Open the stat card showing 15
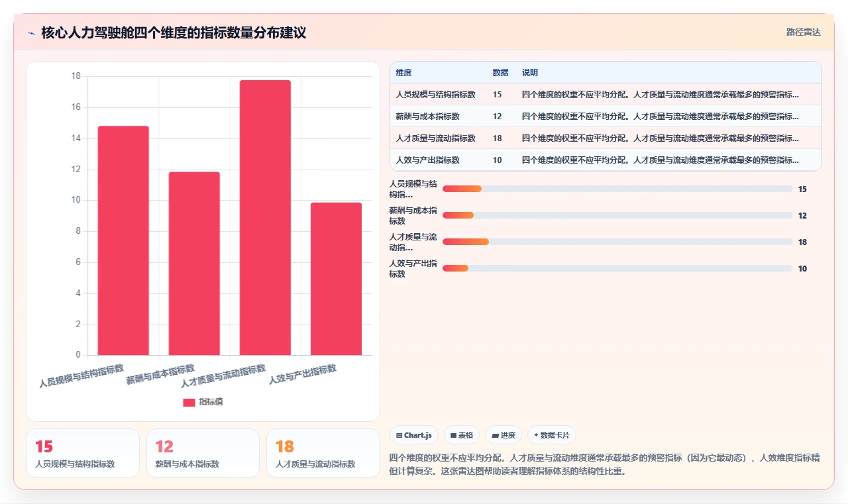 pos(83,453)
